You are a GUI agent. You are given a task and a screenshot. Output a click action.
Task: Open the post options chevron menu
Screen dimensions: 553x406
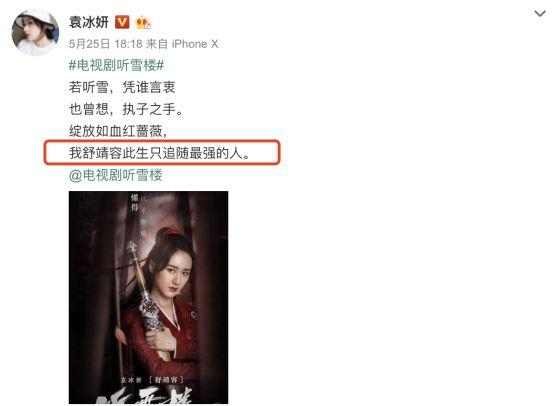point(540,14)
